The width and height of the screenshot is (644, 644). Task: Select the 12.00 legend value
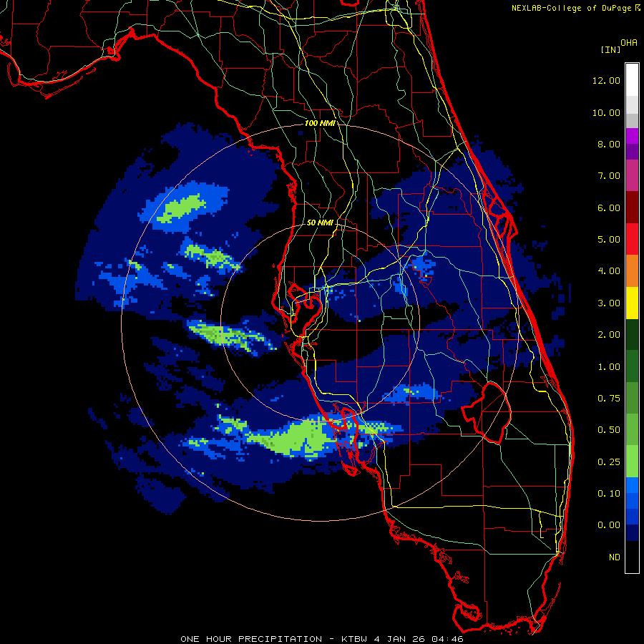[606, 80]
